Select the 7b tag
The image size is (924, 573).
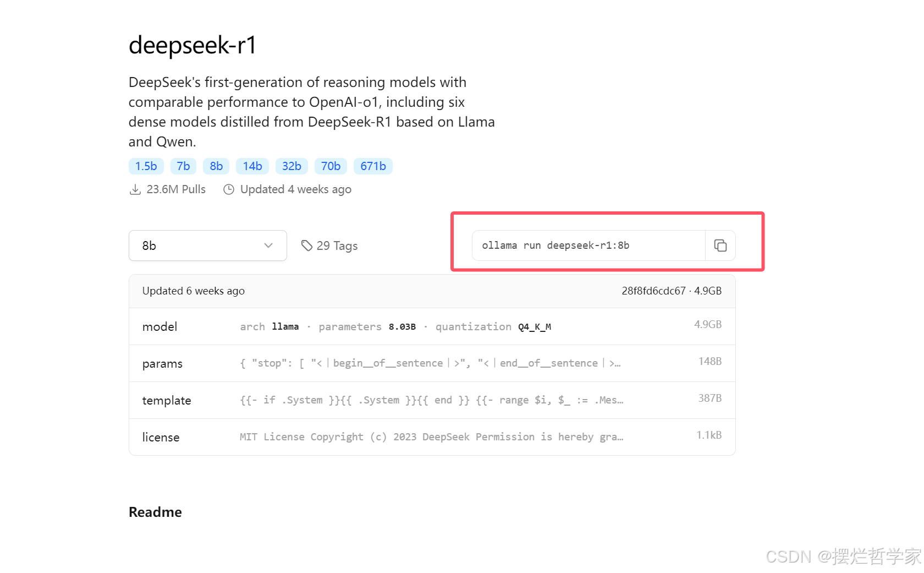tap(183, 166)
